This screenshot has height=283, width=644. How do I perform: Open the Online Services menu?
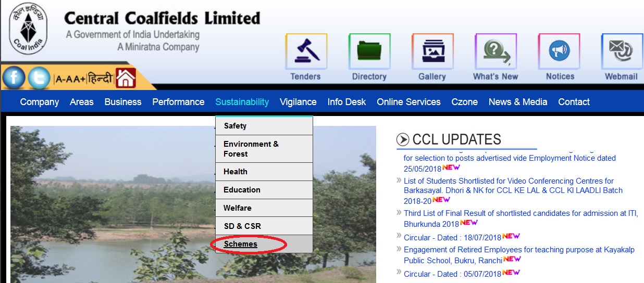click(409, 102)
